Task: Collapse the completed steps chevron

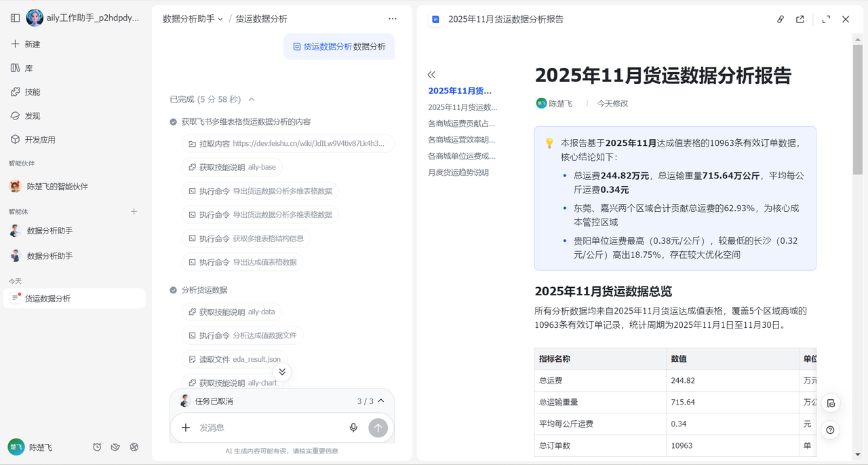Action: (x=252, y=99)
